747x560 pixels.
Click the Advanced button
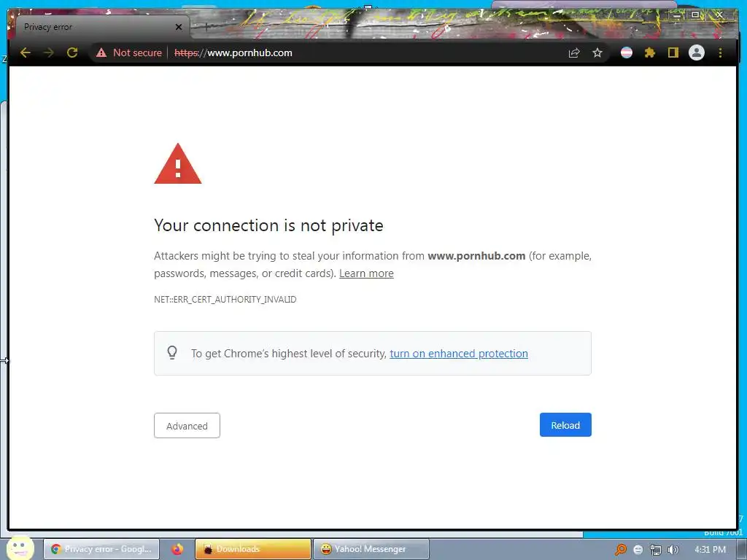187,426
